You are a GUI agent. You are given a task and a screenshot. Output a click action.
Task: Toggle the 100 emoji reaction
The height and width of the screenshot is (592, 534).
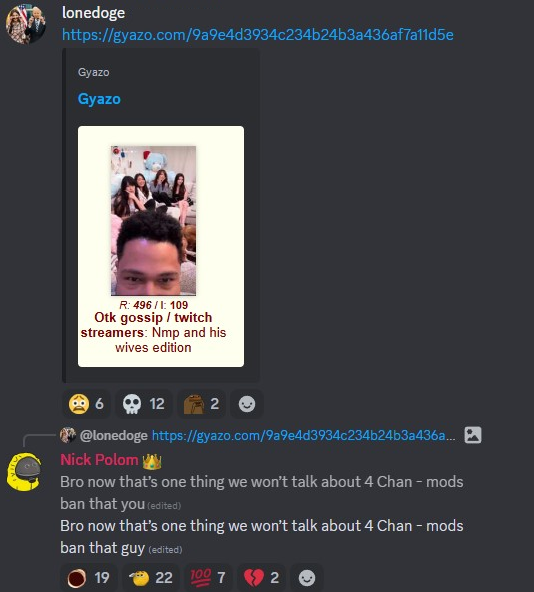click(207, 578)
